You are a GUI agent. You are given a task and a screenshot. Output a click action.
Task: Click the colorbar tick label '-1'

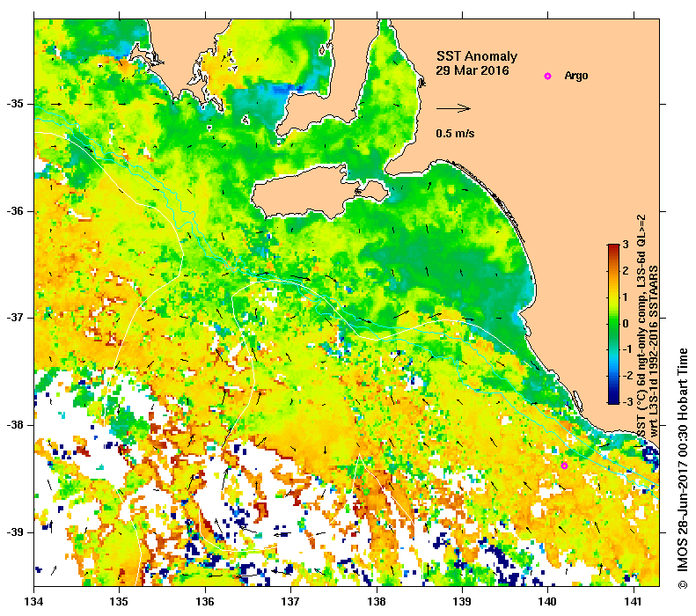(x=627, y=349)
